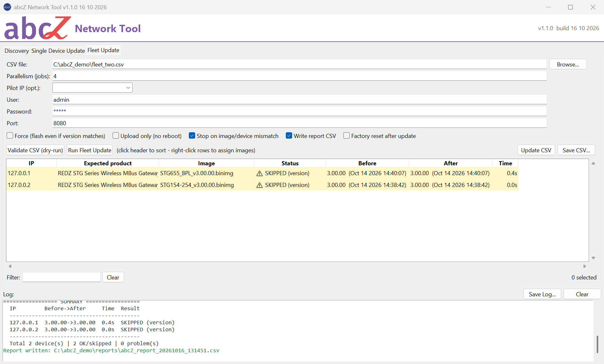Click the Filter text box
This screenshot has height=364, width=604.
[x=62, y=277]
